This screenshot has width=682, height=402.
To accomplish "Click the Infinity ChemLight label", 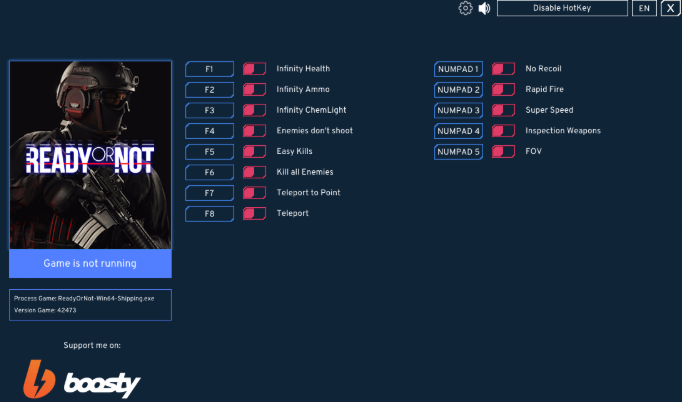I will pos(311,110).
